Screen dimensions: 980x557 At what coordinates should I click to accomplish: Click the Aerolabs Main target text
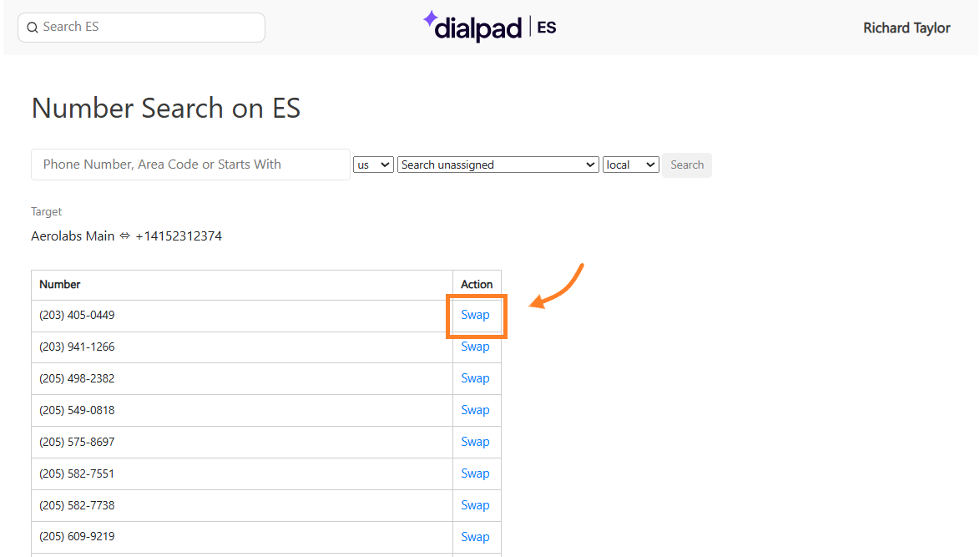[x=73, y=236]
